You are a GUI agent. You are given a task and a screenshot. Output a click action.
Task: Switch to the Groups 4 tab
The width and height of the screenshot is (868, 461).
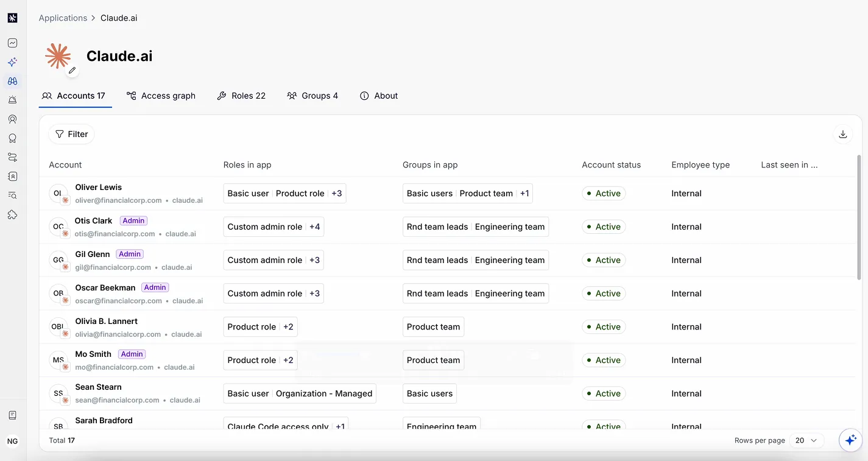point(312,96)
